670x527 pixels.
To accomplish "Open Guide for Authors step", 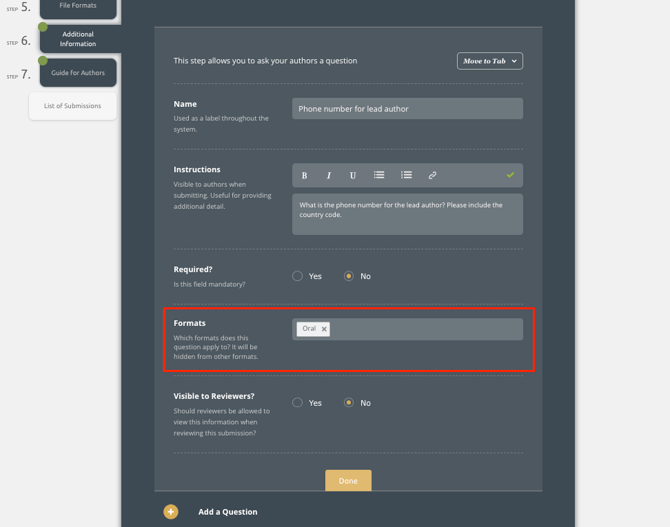I will coord(78,73).
